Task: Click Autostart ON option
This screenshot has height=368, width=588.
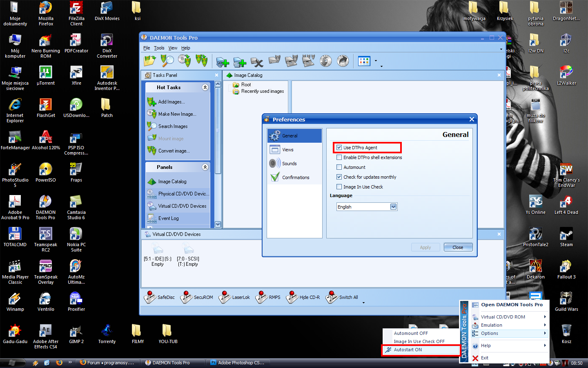Action: click(x=421, y=350)
